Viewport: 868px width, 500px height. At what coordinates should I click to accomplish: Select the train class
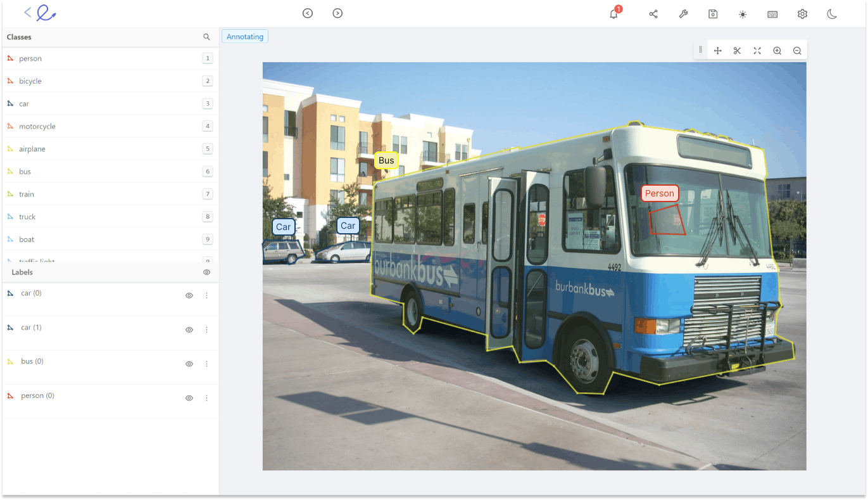click(111, 194)
